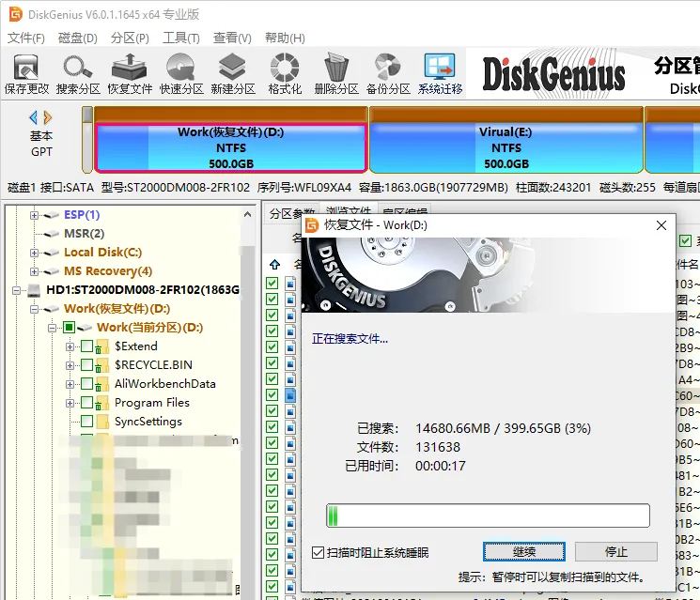Click the Quick Partition (快速分区) toolbar icon

[x=181, y=73]
